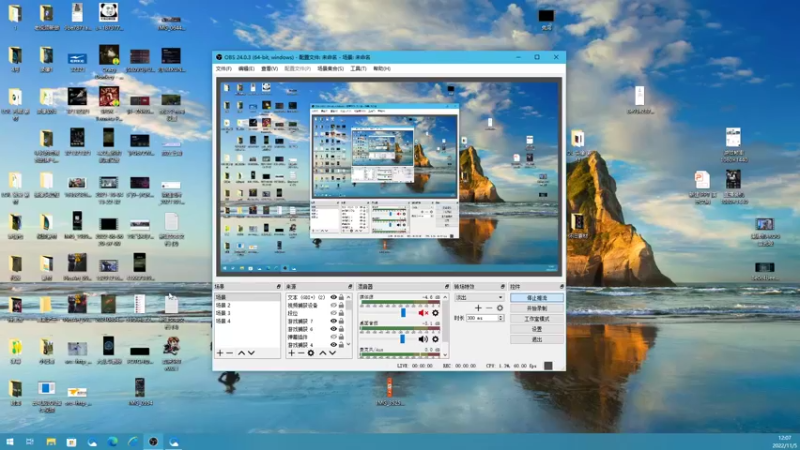Open gear settings for 桌面音频 channel
The image size is (800, 450).
click(x=435, y=339)
